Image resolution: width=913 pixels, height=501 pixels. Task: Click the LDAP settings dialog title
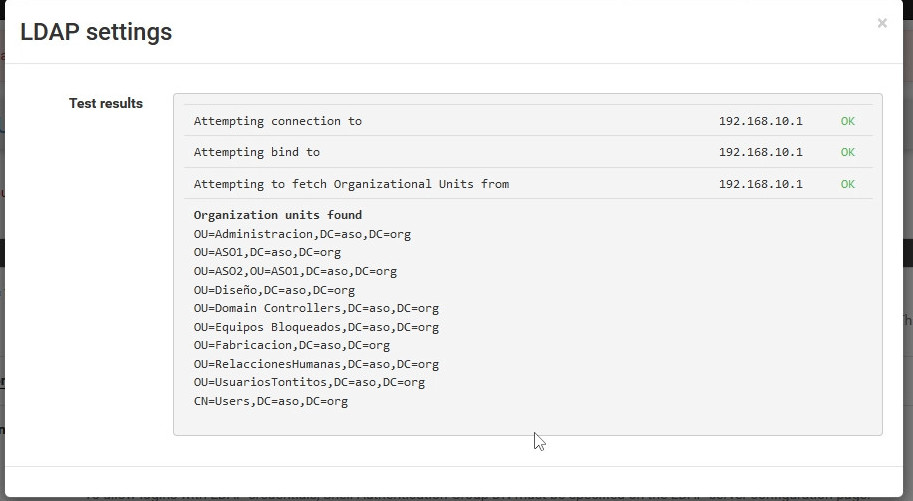[x=96, y=32]
